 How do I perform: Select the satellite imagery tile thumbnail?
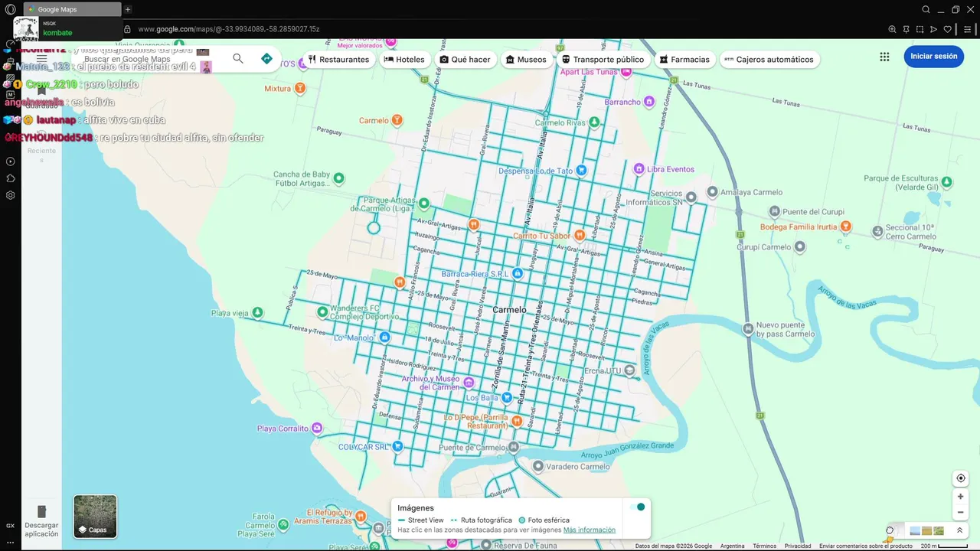[x=938, y=530]
